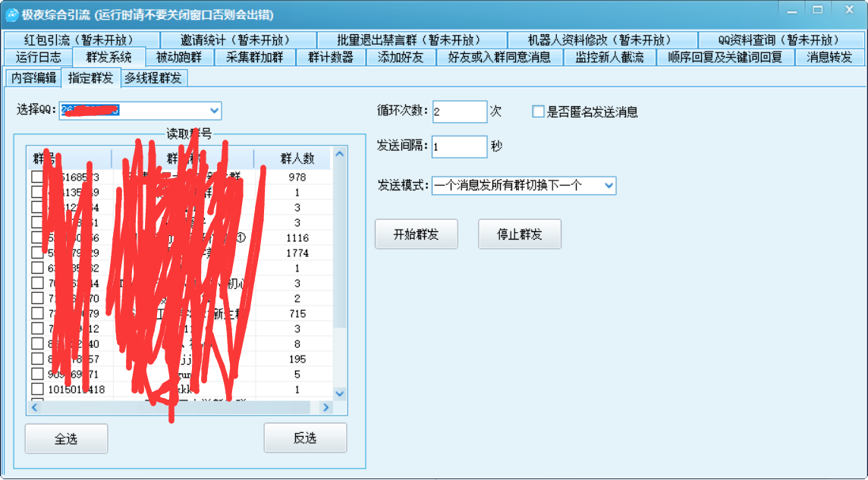Minimize the 极夜综合引流 window
This screenshot has height=480, width=868.
click(x=792, y=11)
